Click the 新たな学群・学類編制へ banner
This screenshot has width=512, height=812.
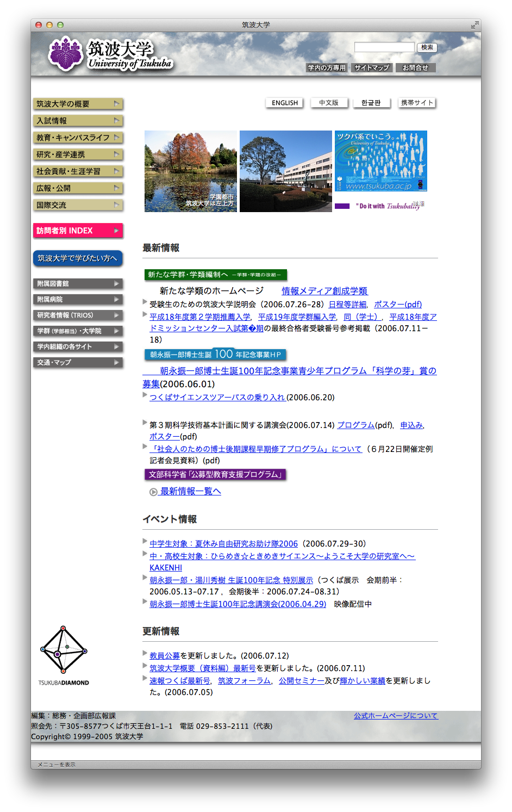(216, 275)
